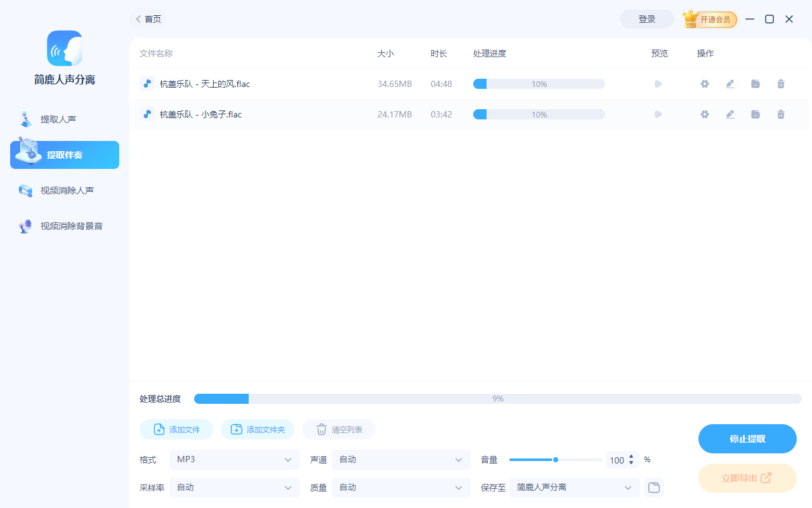812x508 pixels.
Task: Expand the 采样率 sample rate dropdown
Action: 234,487
